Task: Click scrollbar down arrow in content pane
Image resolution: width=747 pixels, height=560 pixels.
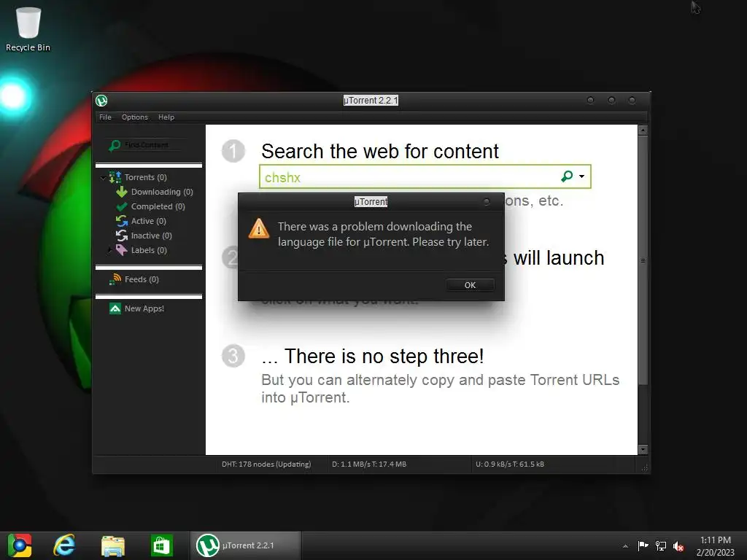Action: pos(643,449)
